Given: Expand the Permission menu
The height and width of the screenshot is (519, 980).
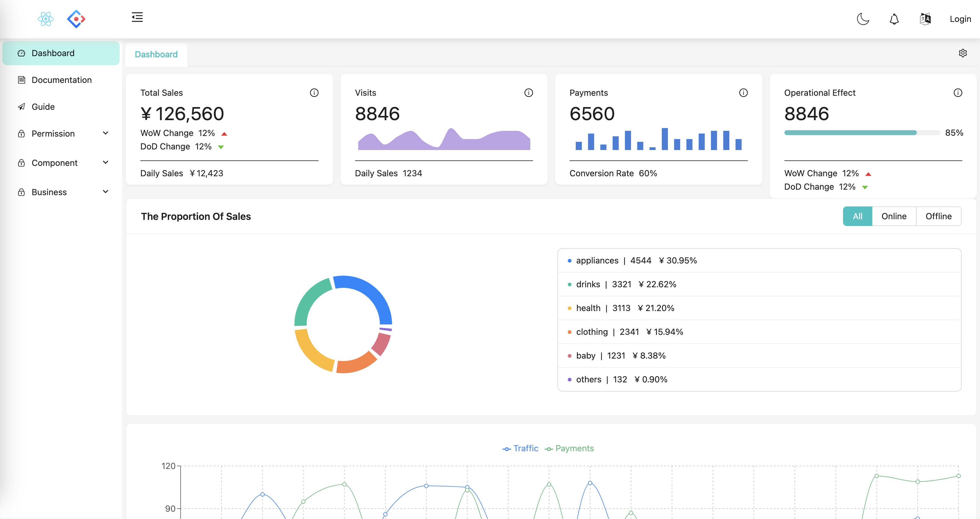Looking at the screenshot, I should pyautogui.click(x=53, y=134).
